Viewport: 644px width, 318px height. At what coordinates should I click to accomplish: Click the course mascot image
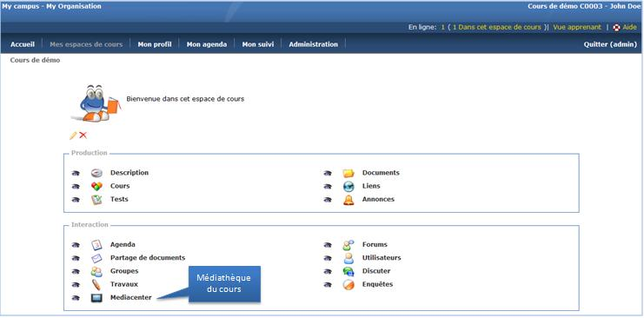(96, 103)
